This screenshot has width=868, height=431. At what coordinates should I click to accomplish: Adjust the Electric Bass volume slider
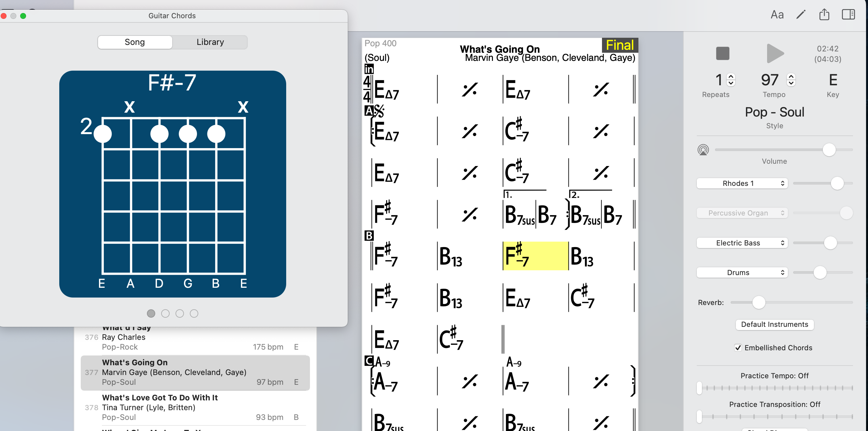(822, 243)
